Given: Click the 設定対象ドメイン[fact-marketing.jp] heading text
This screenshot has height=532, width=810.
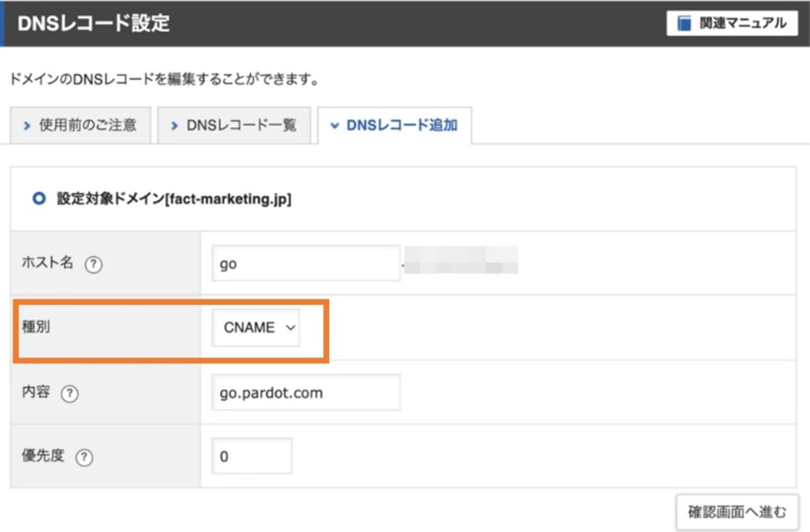Looking at the screenshot, I should click(x=174, y=198).
